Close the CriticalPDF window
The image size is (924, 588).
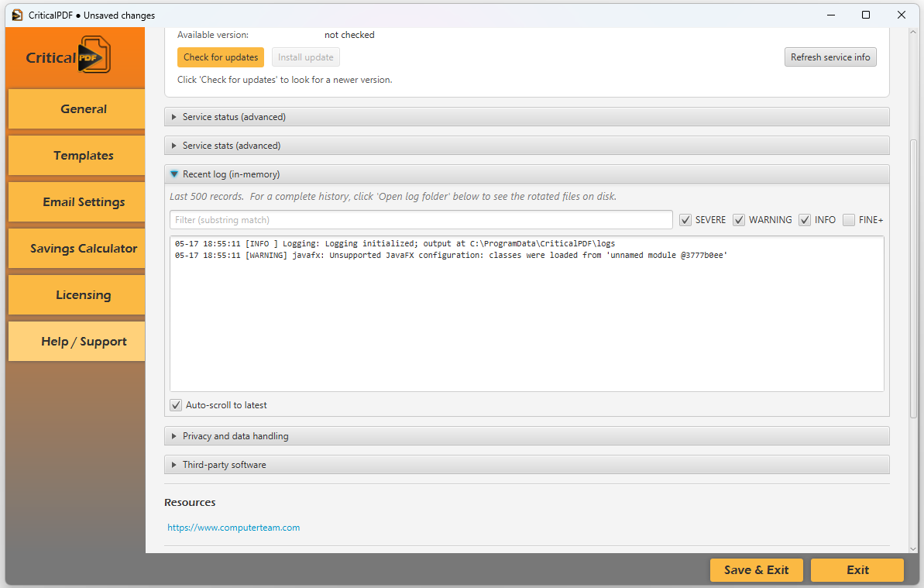[901, 15]
